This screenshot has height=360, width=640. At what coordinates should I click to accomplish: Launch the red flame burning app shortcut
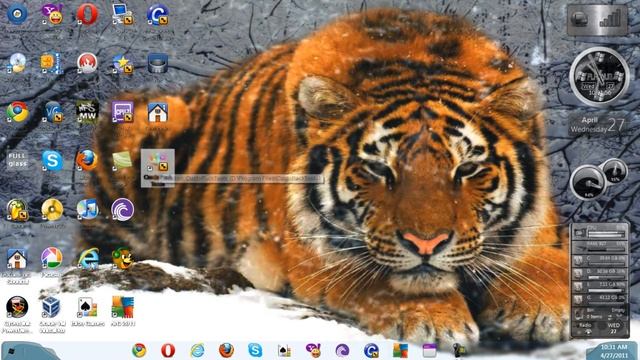(x=87, y=63)
